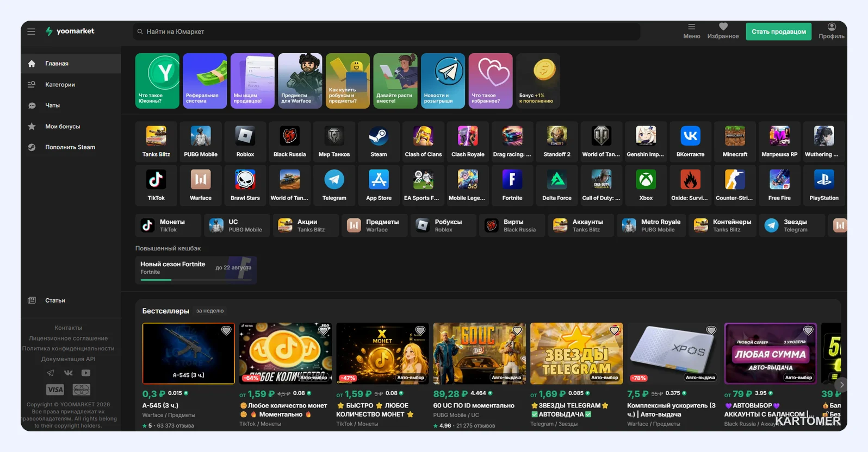This screenshot has width=868, height=452.
Task: Open Пополнить Steam in the sidebar
Action: [71, 147]
